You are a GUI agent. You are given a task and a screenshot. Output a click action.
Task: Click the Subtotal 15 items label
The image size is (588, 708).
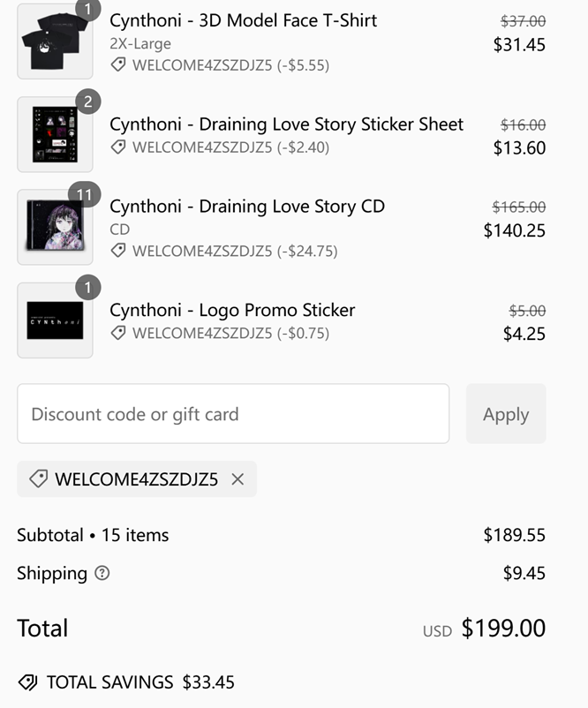93,535
